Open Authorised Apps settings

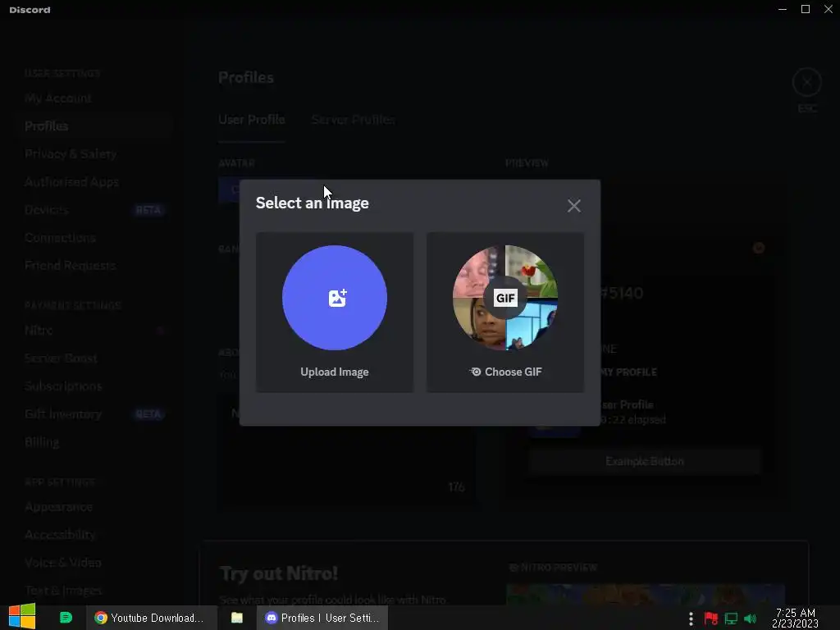point(72,181)
